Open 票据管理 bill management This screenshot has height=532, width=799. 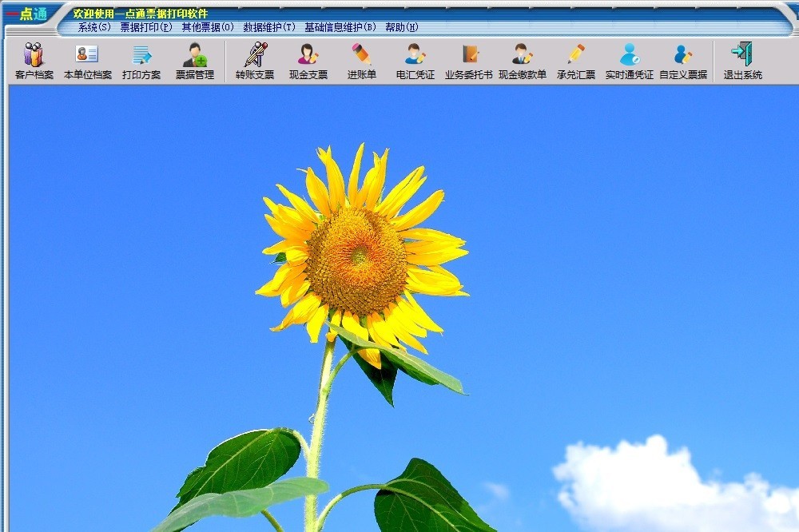195,61
